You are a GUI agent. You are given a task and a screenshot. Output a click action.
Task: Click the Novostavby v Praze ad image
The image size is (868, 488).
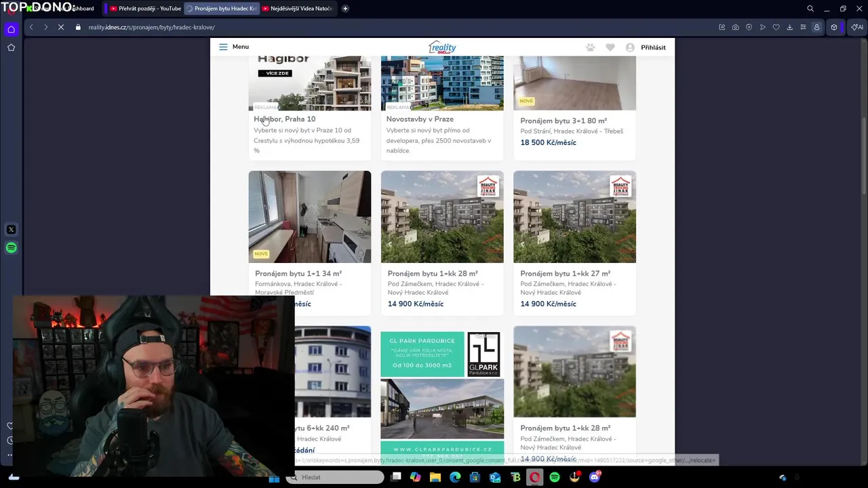pyautogui.click(x=442, y=83)
